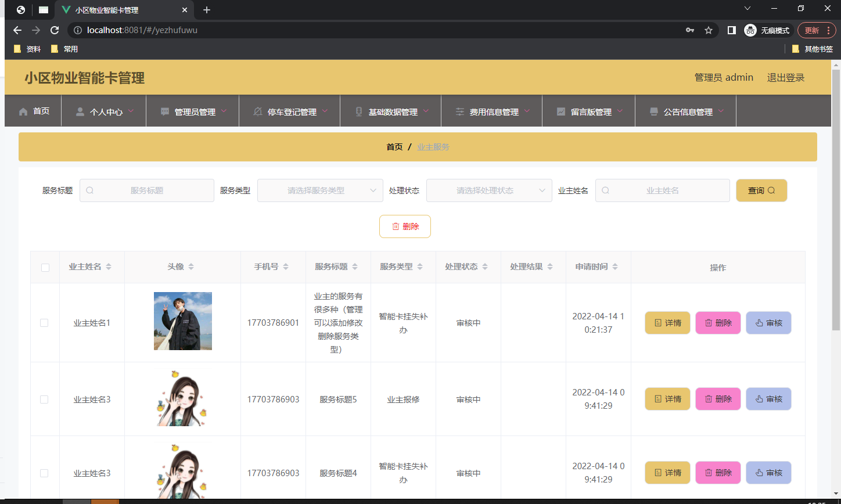Open 详情 for 业主姓名1 row
The width and height of the screenshot is (841, 504).
667,323
